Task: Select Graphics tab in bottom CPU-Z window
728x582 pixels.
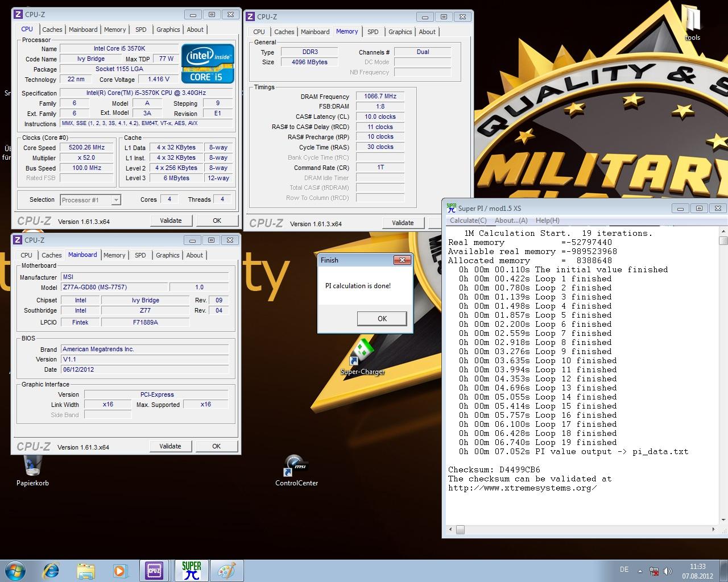Action: [168, 255]
